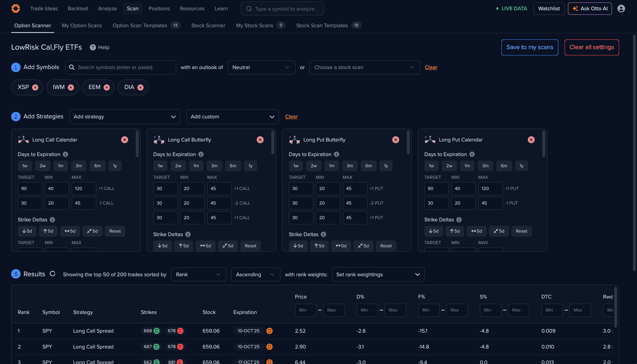The width and height of the screenshot is (637, 364).
Task: Open the Analyze menu
Action: tap(107, 9)
